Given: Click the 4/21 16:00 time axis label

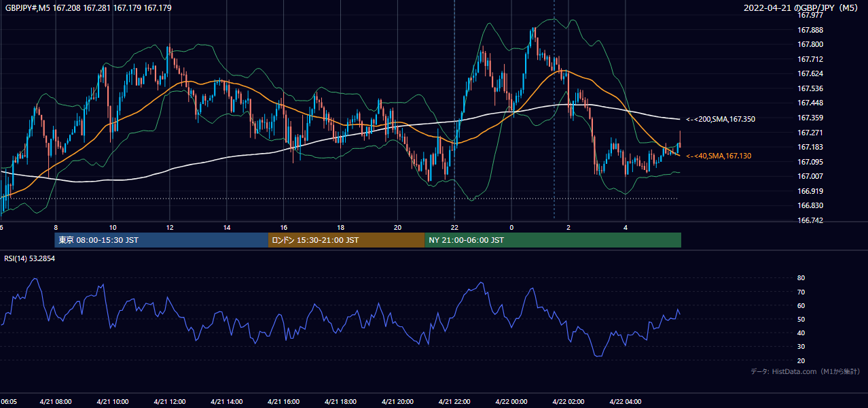Looking at the screenshot, I should click(284, 402).
